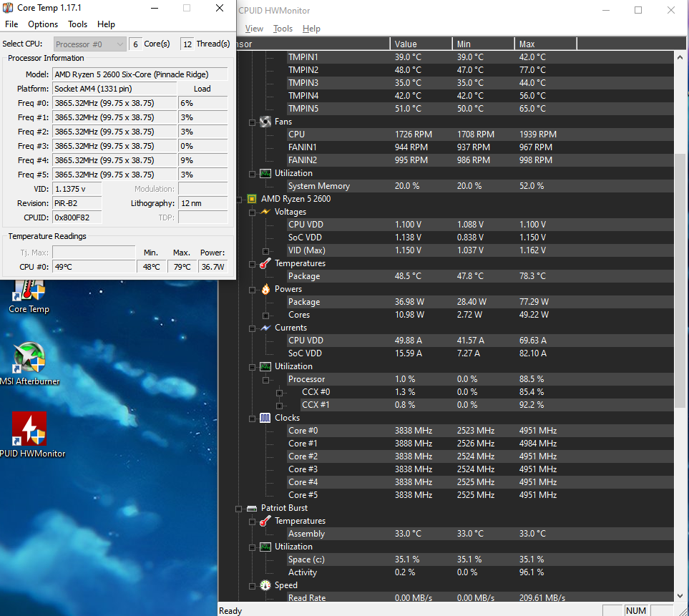
Task: Open the Core Temp Tools menu
Action: coord(77,24)
